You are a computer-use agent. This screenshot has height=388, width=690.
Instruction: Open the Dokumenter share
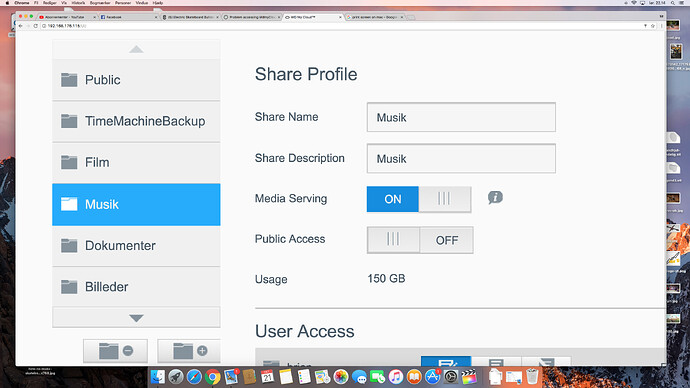click(x=136, y=245)
